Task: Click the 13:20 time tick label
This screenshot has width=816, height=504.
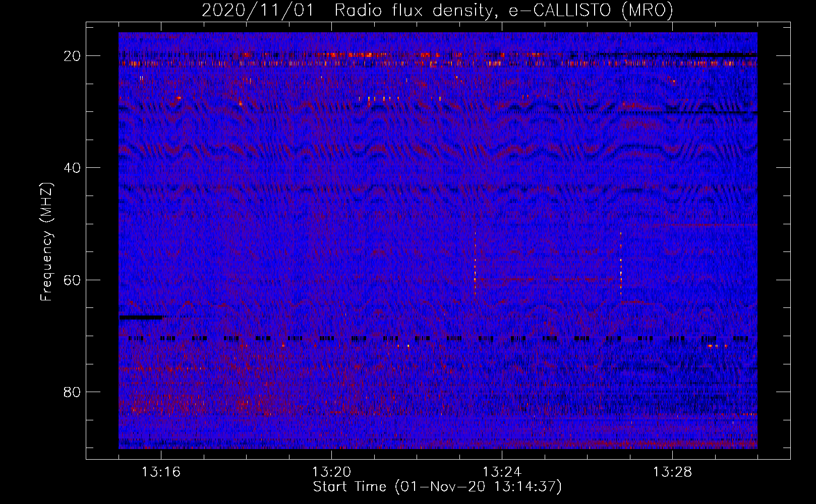Action: click(x=331, y=472)
